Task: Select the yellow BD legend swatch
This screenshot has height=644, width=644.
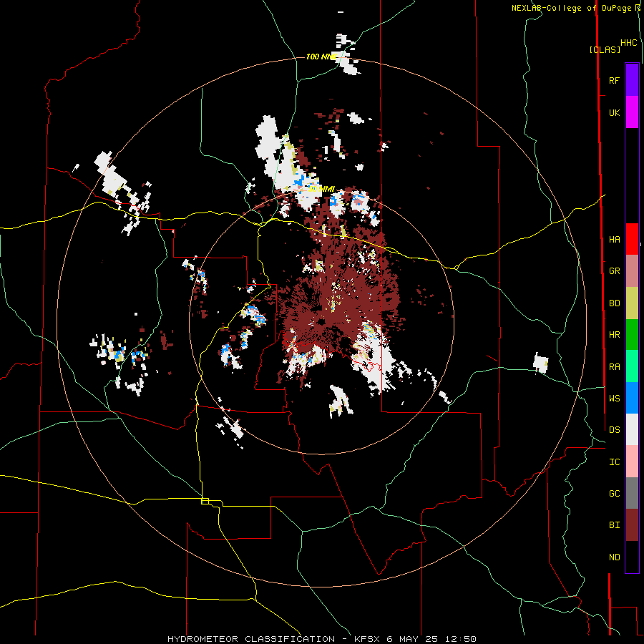Action: (x=632, y=303)
